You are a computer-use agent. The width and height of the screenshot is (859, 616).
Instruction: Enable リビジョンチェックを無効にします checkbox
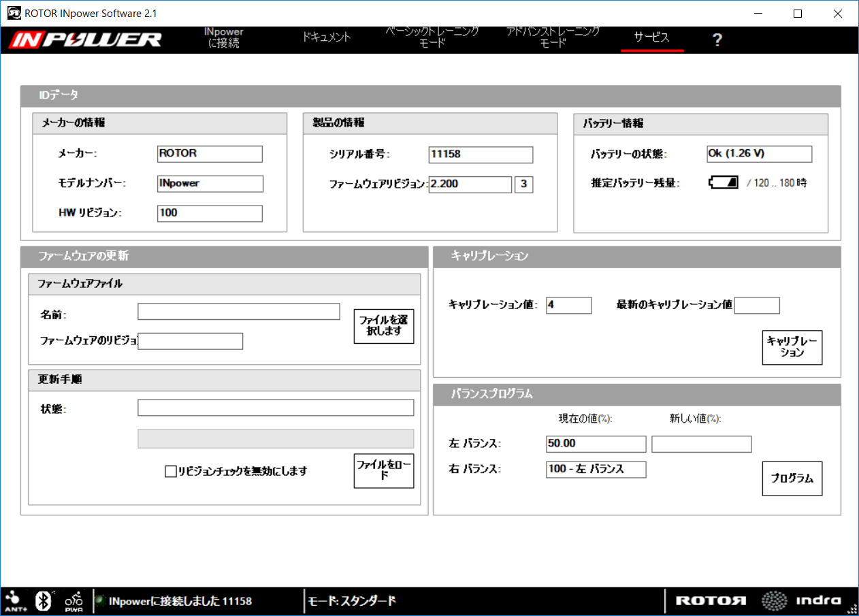tap(171, 471)
